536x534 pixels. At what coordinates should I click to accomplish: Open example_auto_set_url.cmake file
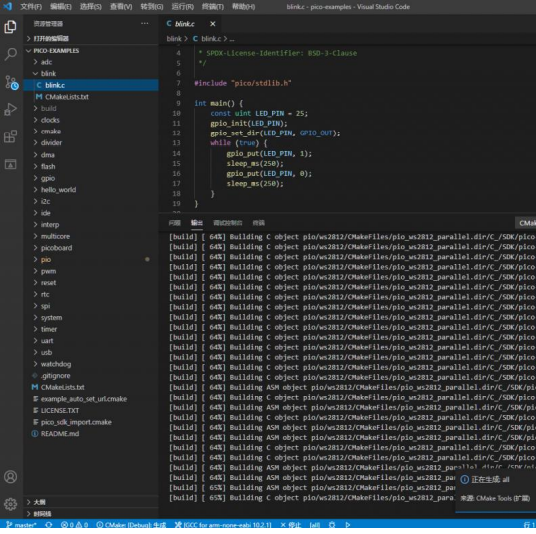tap(91, 399)
